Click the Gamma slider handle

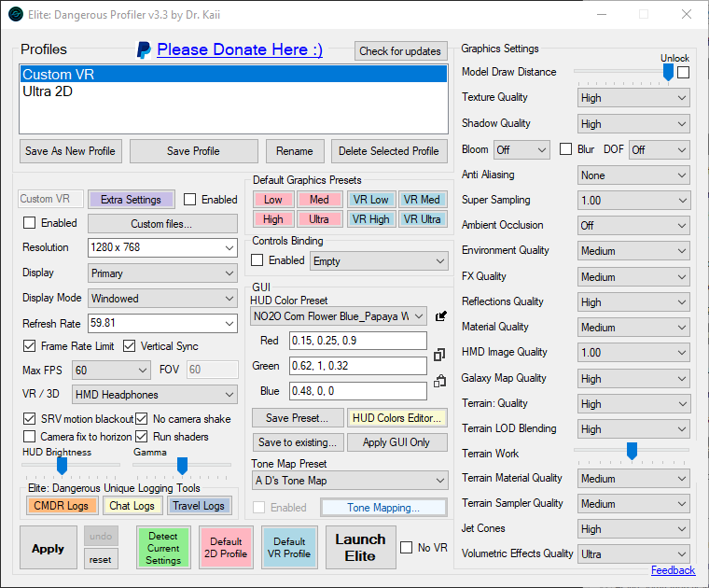(182, 466)
